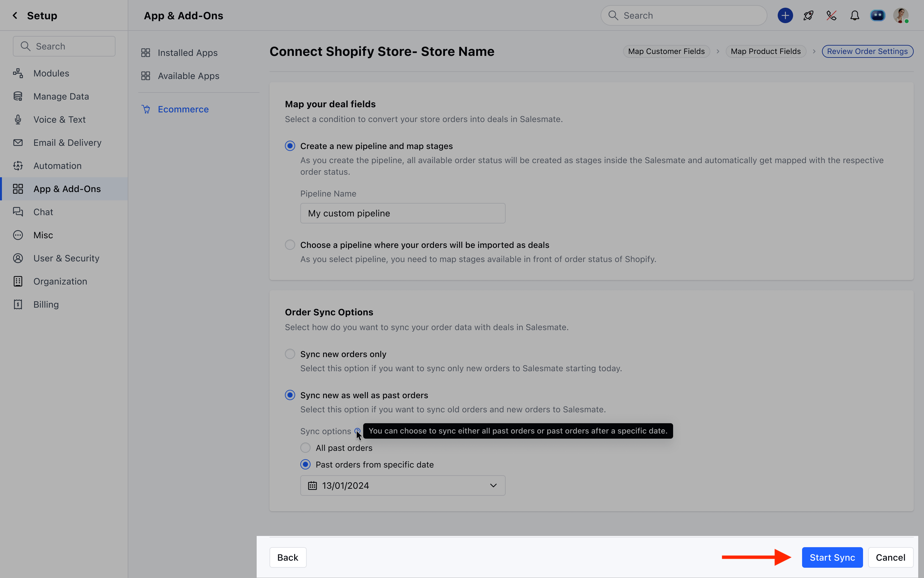Screen dimensions: 924x578
Task: Select the Review Order Settings step
Action: [x=868, y=51]
